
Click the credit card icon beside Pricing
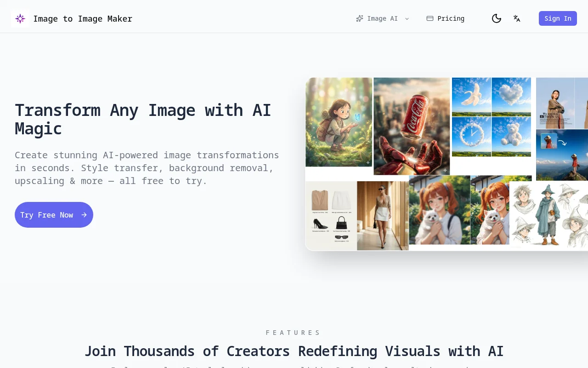430,19
